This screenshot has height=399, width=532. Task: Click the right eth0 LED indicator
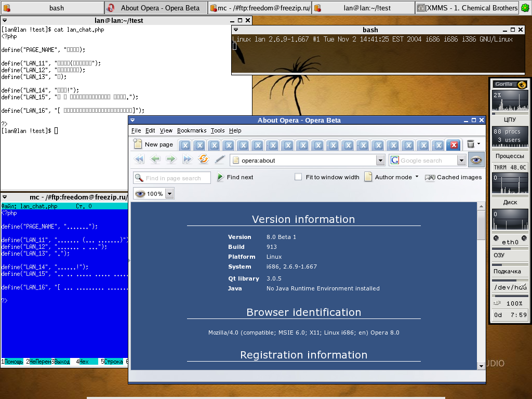click(524, 238)
